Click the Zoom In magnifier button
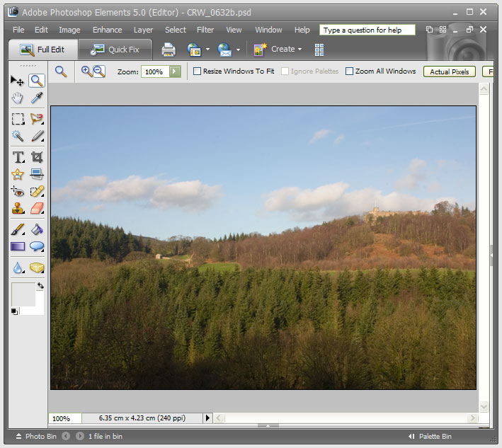502x448 pixels. [x=86, y=71]
